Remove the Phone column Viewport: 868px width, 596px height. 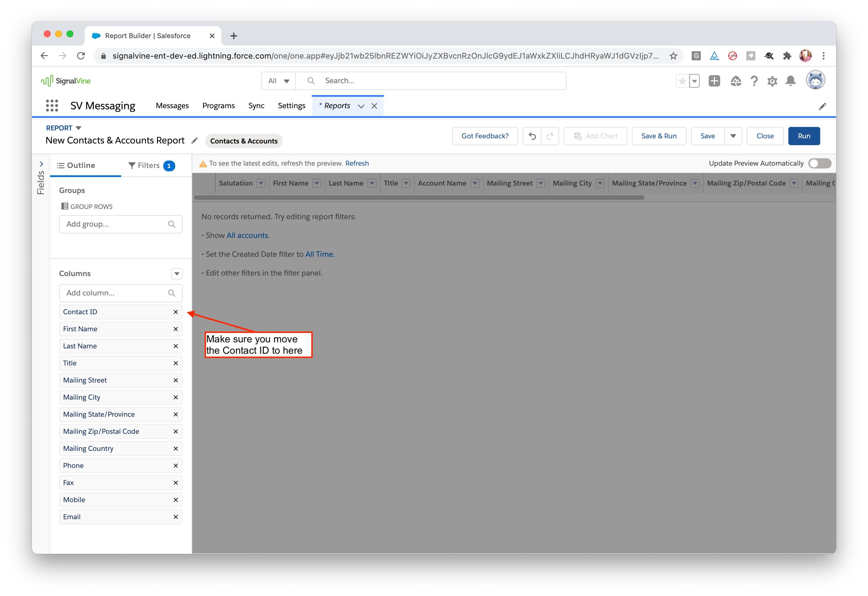pos(175,466)
